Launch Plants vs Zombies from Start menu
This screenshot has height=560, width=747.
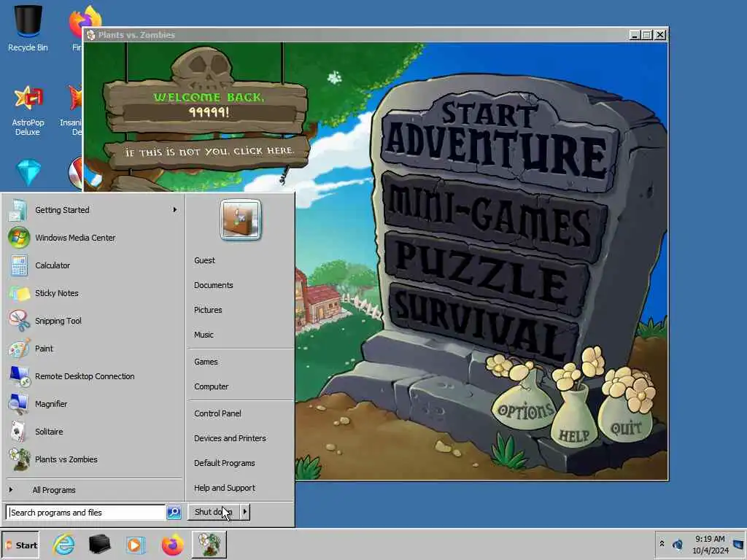pyautogui.click(x=93, y=459)
